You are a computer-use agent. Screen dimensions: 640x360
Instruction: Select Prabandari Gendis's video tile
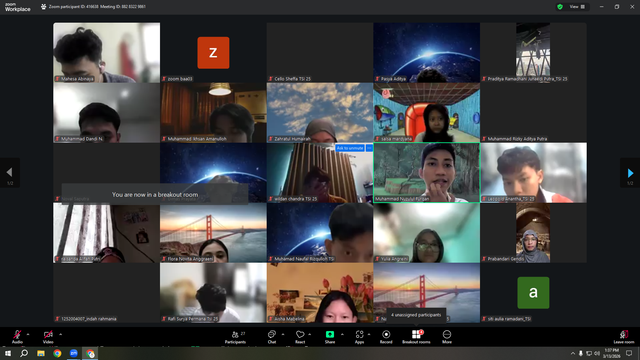pos(533,233)
